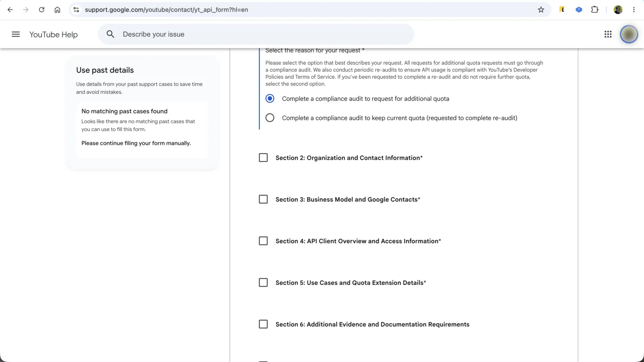Check Section 2 Organization and Contact Information
Image resolution: width=644 pixels, height=362 pixels.
click(263, 157)
